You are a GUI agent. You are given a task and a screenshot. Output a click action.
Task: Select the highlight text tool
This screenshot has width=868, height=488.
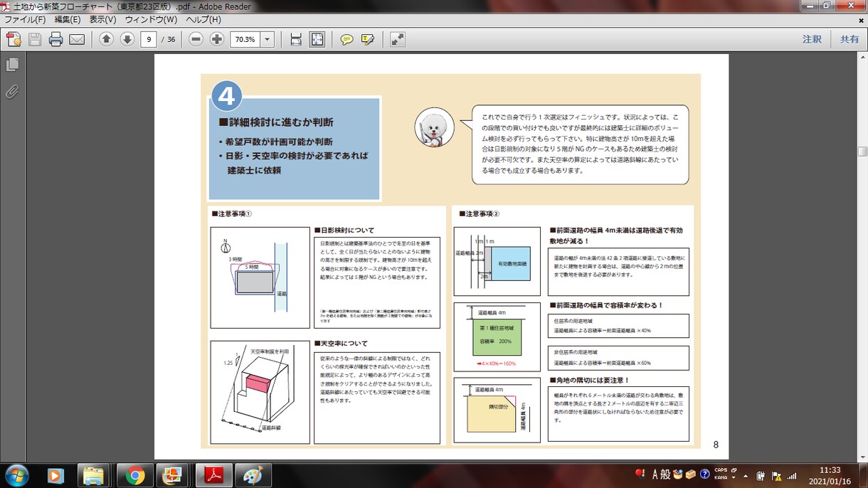(368, 39)
